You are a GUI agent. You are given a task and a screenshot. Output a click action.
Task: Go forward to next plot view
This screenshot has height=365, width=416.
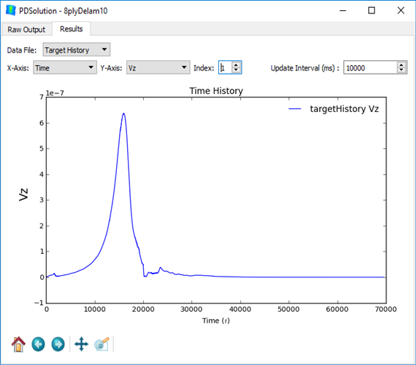point(58,344)
